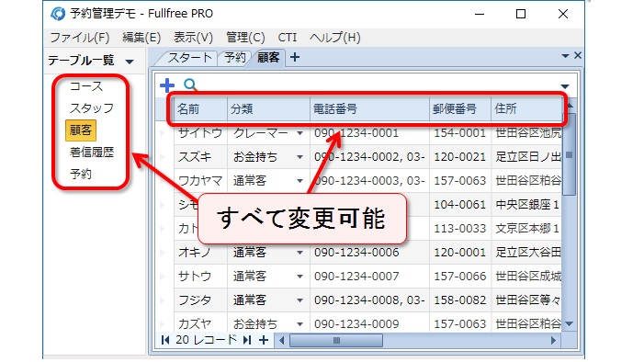Select 予約 in the table list
This screenshot has width=644, height=362.
coord(81,175)
